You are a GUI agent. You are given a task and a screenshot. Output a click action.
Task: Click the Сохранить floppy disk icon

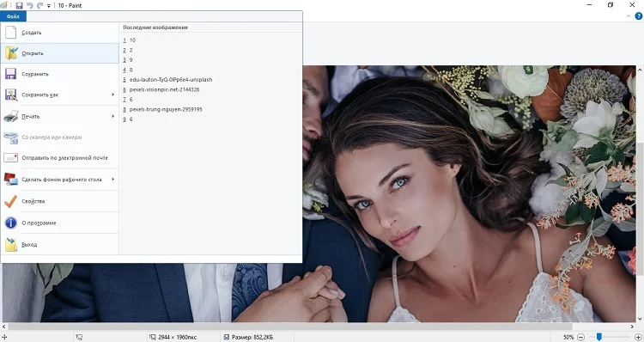pos(10,74)
